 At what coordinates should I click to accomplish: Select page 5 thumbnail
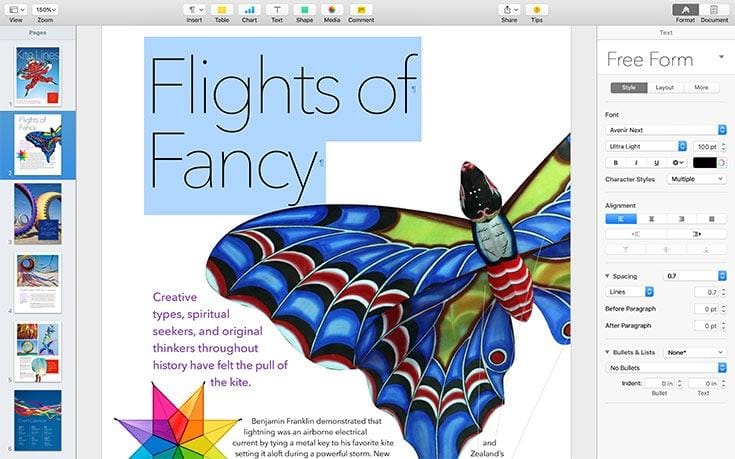[38, 352]
